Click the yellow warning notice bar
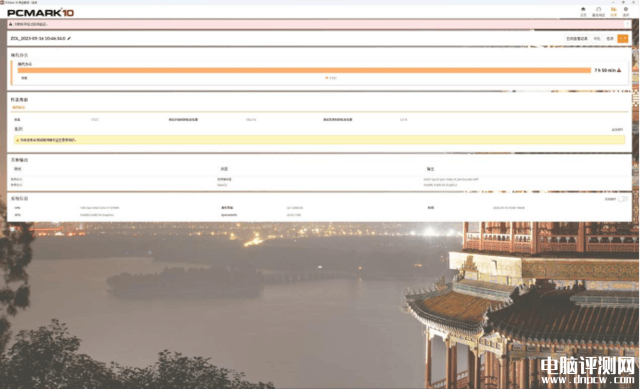Viewport: 640px width, 389px height. click(319, 140)
